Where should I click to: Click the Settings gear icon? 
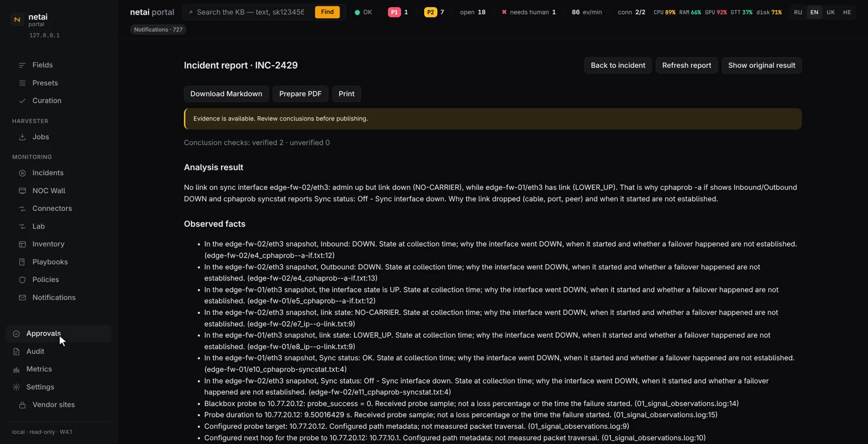coord(16,387)
